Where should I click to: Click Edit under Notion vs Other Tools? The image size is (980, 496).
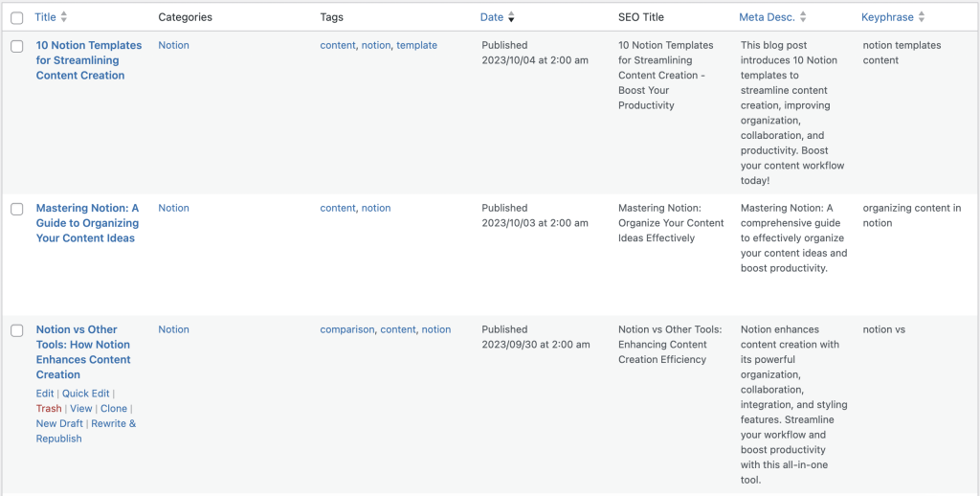click(x=45, y=394)
